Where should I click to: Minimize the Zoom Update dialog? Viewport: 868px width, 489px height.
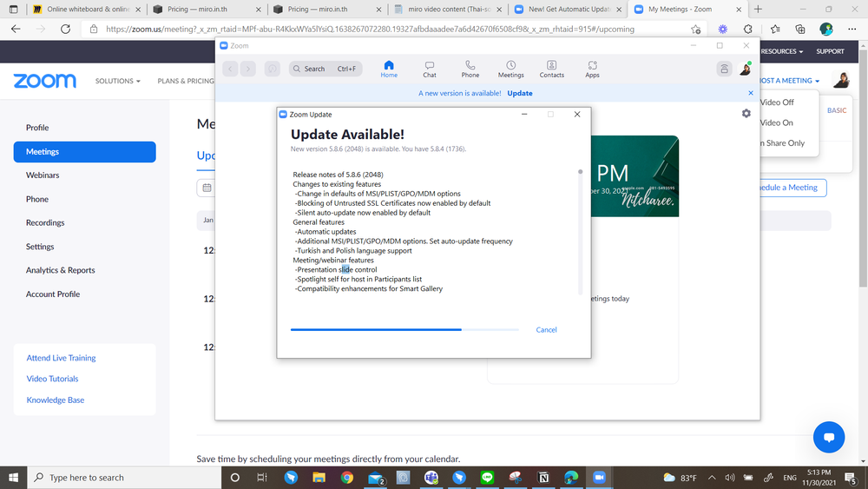tap(524, 114)
